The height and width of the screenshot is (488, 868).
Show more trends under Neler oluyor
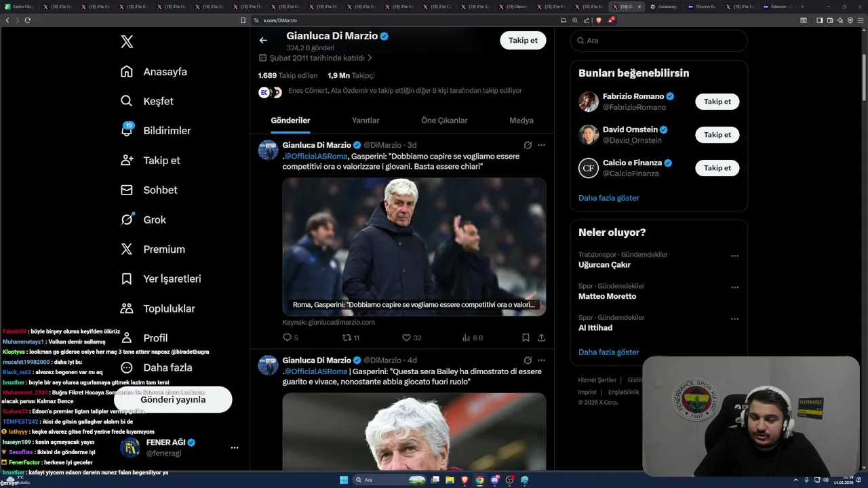(608, 352)
